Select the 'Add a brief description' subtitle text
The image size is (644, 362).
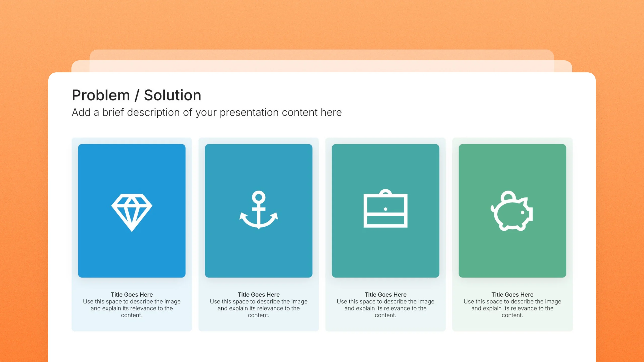(x=207, y=112)
